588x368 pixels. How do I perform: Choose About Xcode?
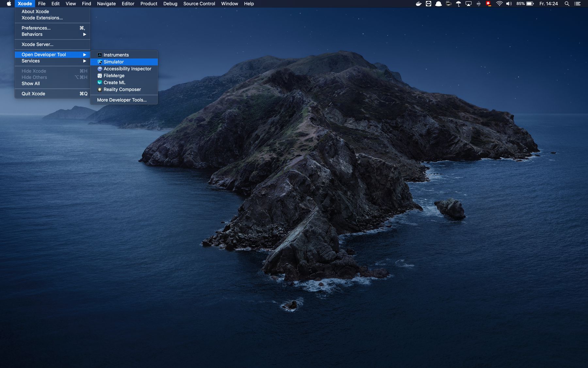coord(52,11)
